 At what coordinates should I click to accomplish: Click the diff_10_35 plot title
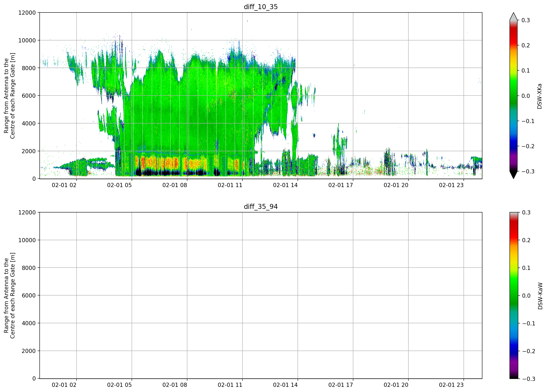[x=261, y=7]
